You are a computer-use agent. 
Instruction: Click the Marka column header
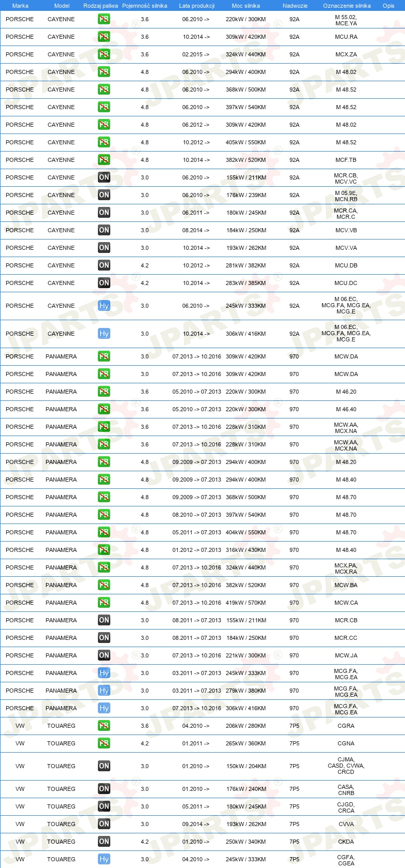(x=20, y=6)
